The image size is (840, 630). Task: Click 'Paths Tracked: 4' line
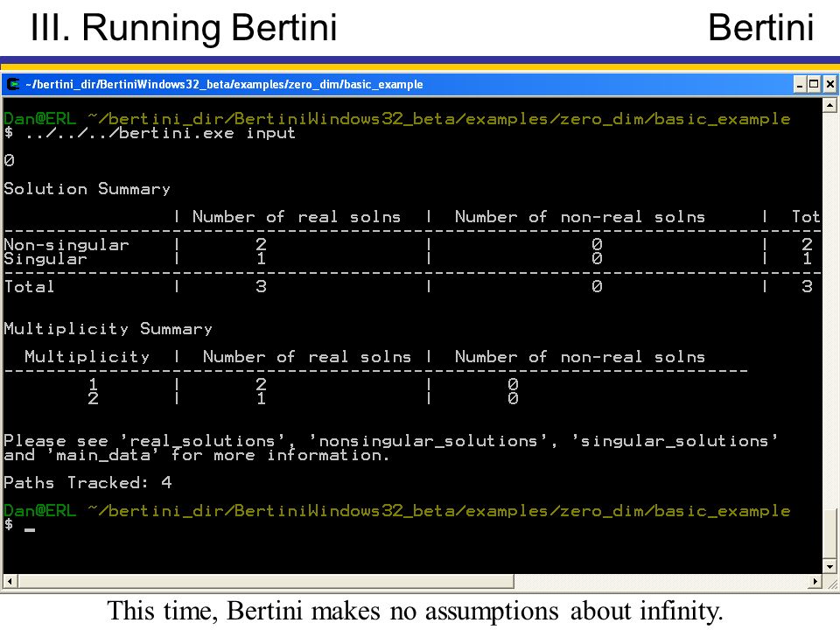tap(87, 483)
